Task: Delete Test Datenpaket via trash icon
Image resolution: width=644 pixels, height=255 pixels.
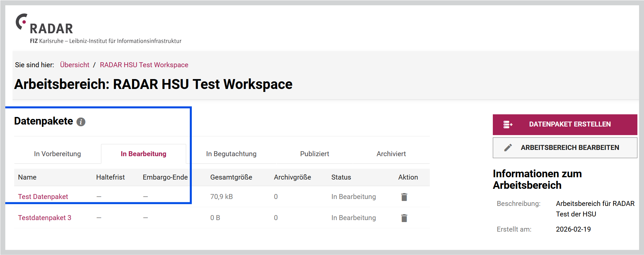Action: pos(404,197)
